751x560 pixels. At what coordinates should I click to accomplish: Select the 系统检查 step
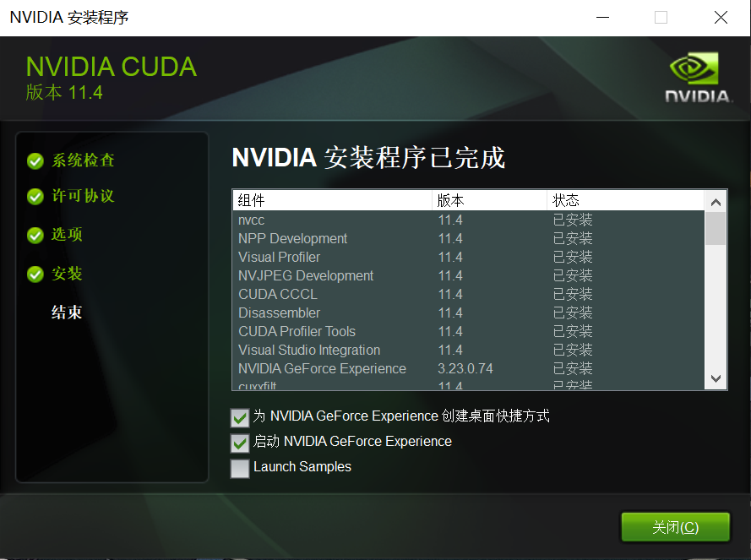(83, 160)
